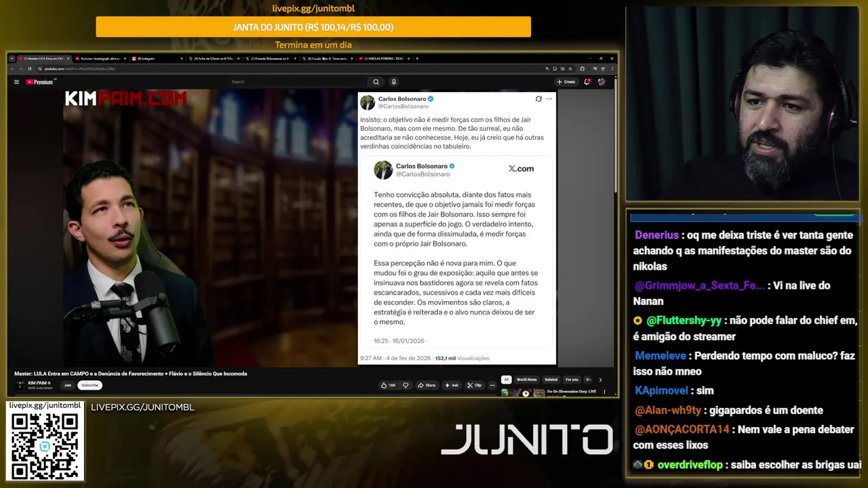The width and height of the screenshot is (868, 488).
Task: Select the All filter chip
Action: click(x=506, y=380)
